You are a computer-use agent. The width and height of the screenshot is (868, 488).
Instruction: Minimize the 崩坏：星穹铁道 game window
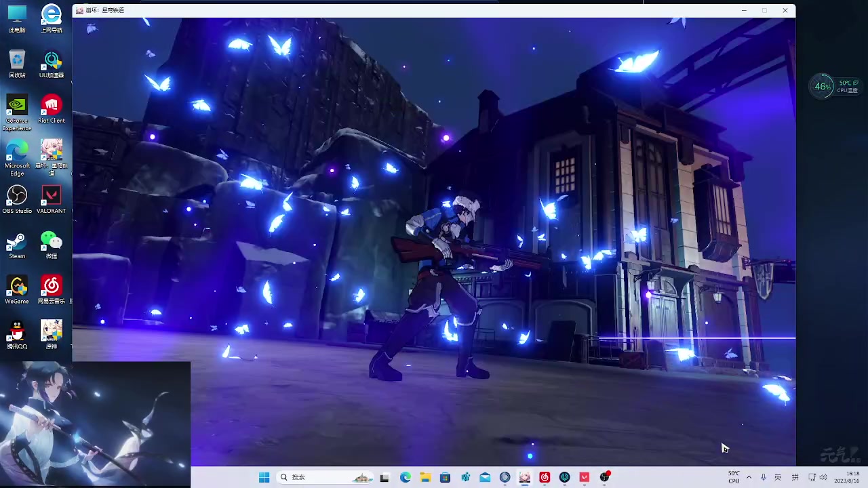tap(744, 10)
